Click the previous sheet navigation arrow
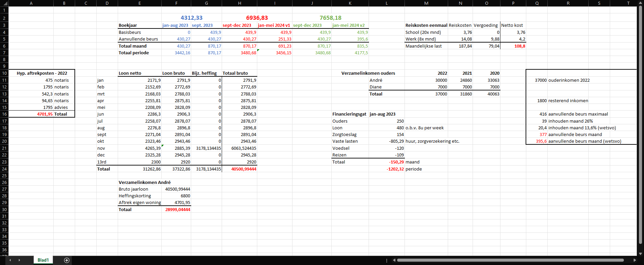This screenshot has height=265, width=644. (x=10, y=260)
